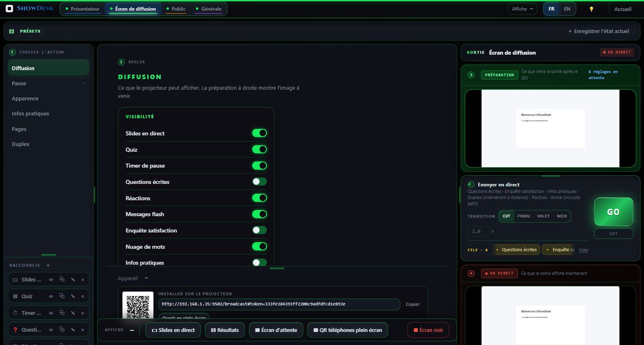
Task: Duplicate the Quiz shortcut
Action: click(x=62, y=296)
